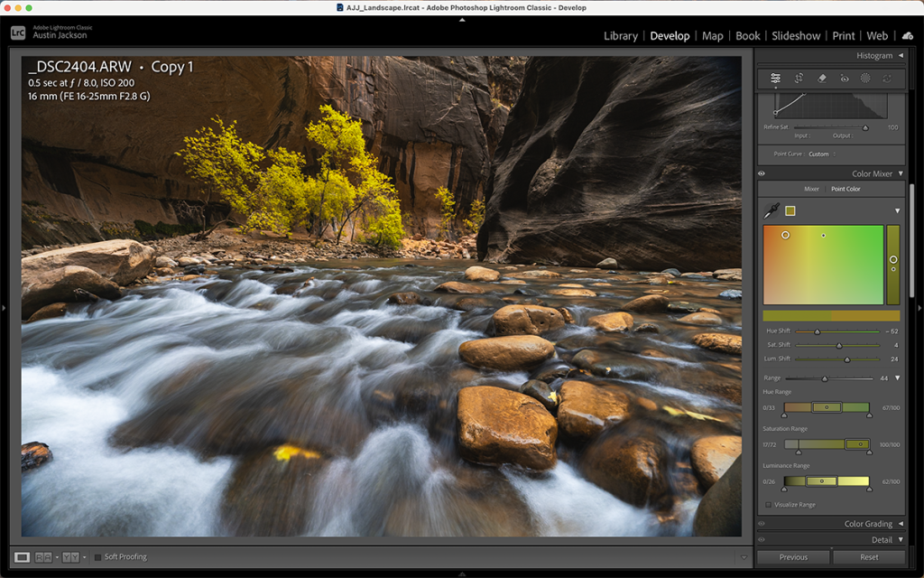Image resolution: width=924 pixels, height=578 pixels.
Task: Activate the Point Color eyedropper
Action: [772, 209]
